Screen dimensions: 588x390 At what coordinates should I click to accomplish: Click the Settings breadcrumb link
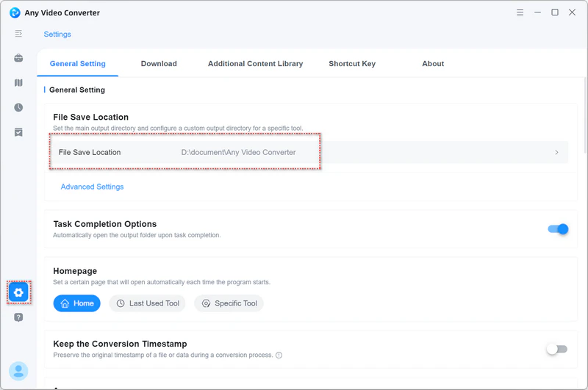(x=57, y=34)
